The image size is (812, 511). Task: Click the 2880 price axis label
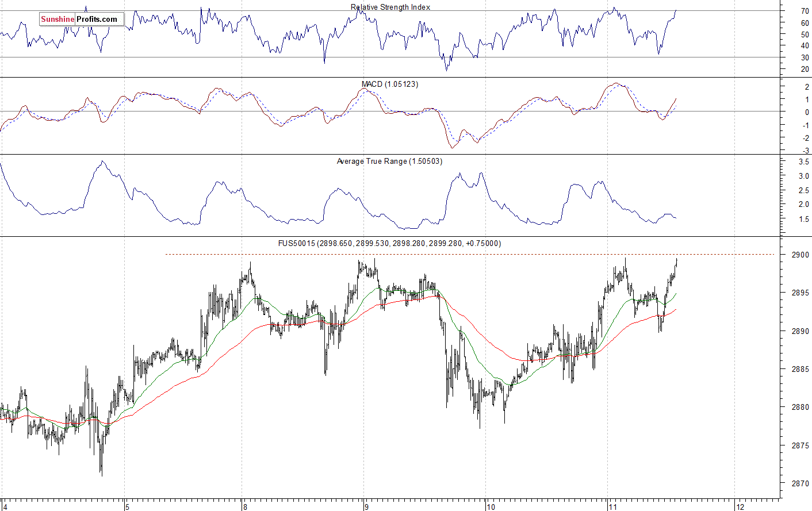(800, 407)
